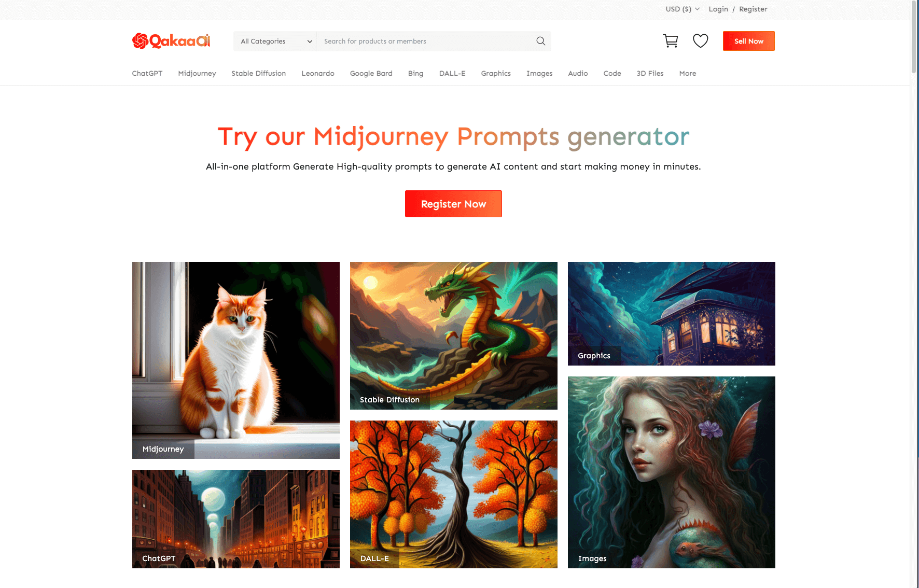Screen dimensions: 919x588
Task: Open the Login link
Action: tap(718, 9)
